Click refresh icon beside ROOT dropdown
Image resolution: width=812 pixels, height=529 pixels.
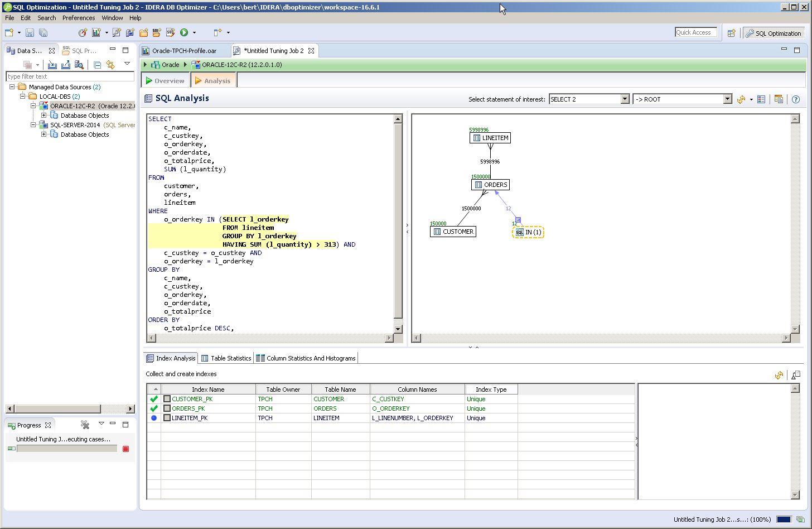tap(741, 99)
